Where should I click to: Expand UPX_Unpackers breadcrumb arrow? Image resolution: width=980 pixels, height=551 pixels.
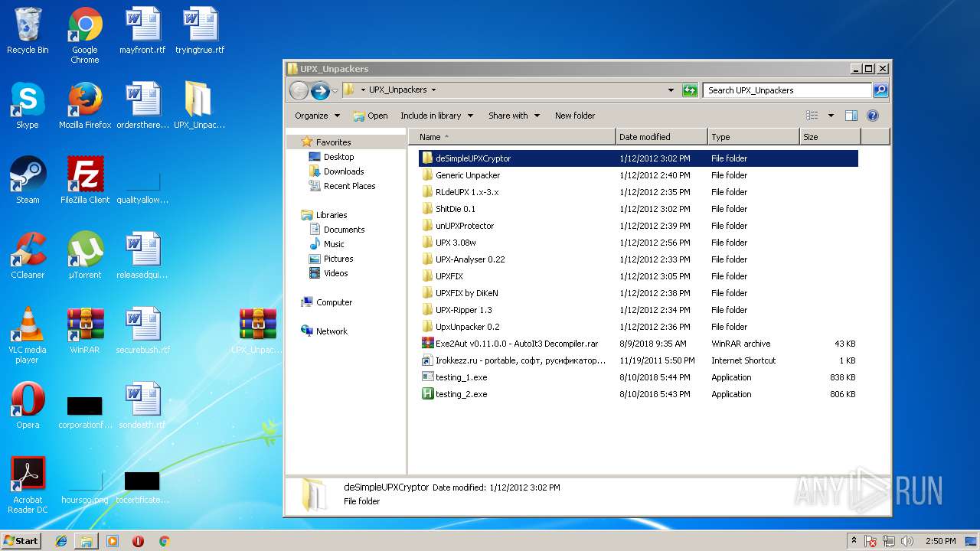click(433, 90)
